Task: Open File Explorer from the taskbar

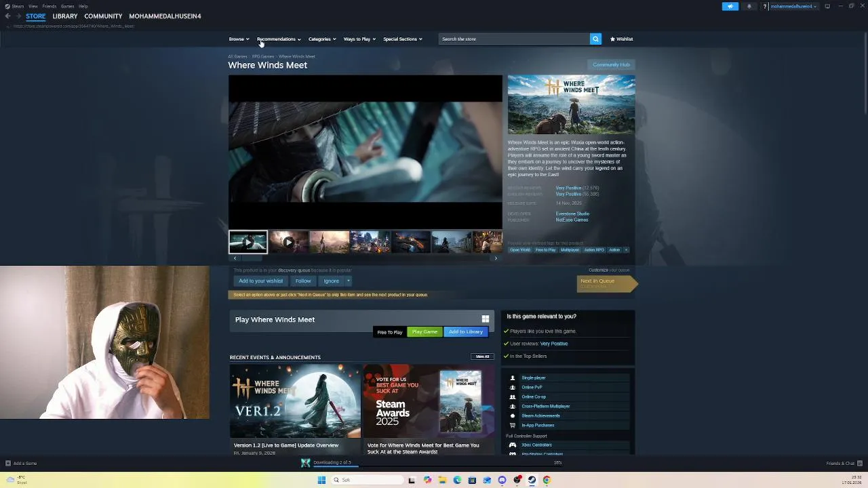Action: tap(442, 480)
